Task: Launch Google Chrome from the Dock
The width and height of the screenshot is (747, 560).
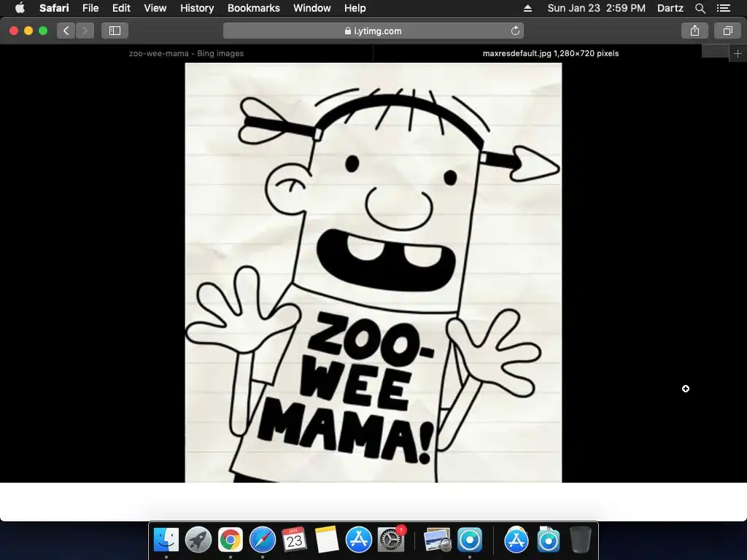Action: click(230, 540)
